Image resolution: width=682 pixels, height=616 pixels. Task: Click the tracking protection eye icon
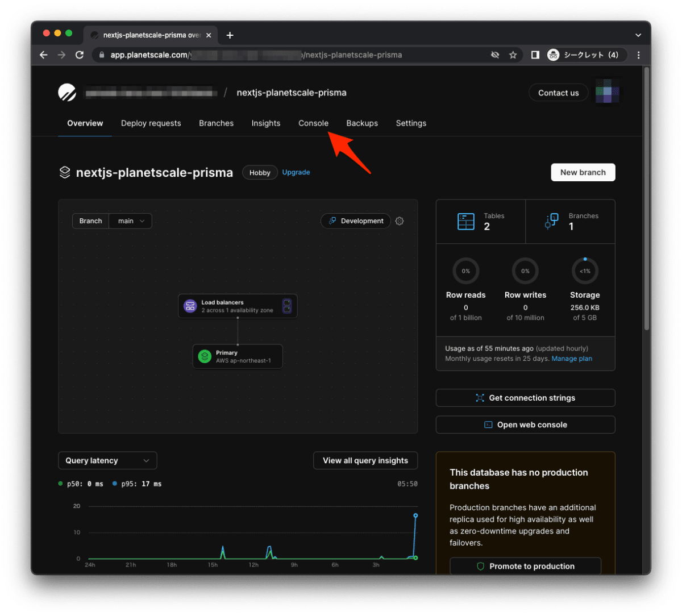point(495,55)
